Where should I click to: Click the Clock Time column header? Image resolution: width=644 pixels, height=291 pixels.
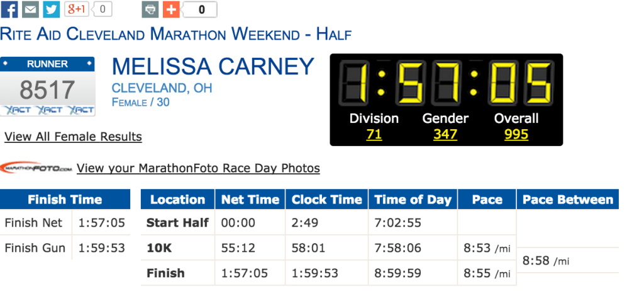[326, 200]
